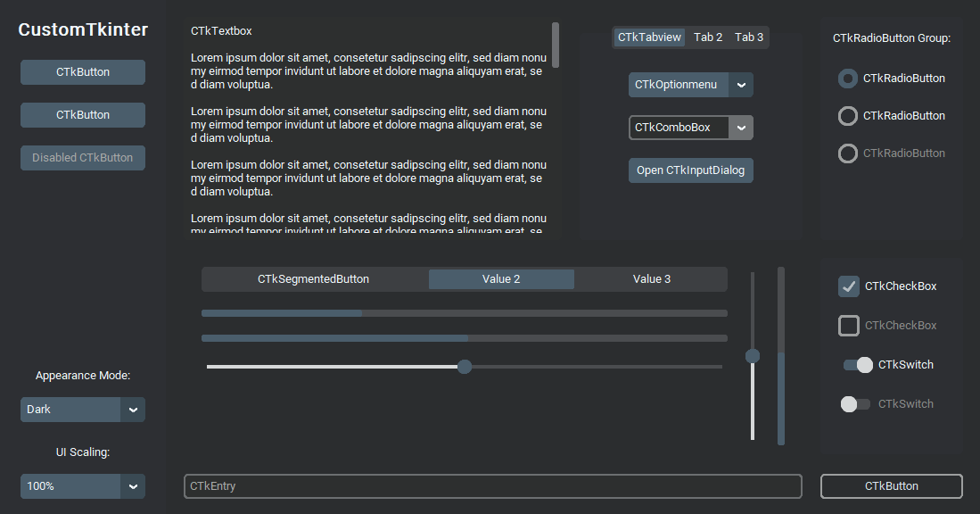Select the middle CTkRadioButton option
Screen dimensions: 980x514
[x=848, y=116]
